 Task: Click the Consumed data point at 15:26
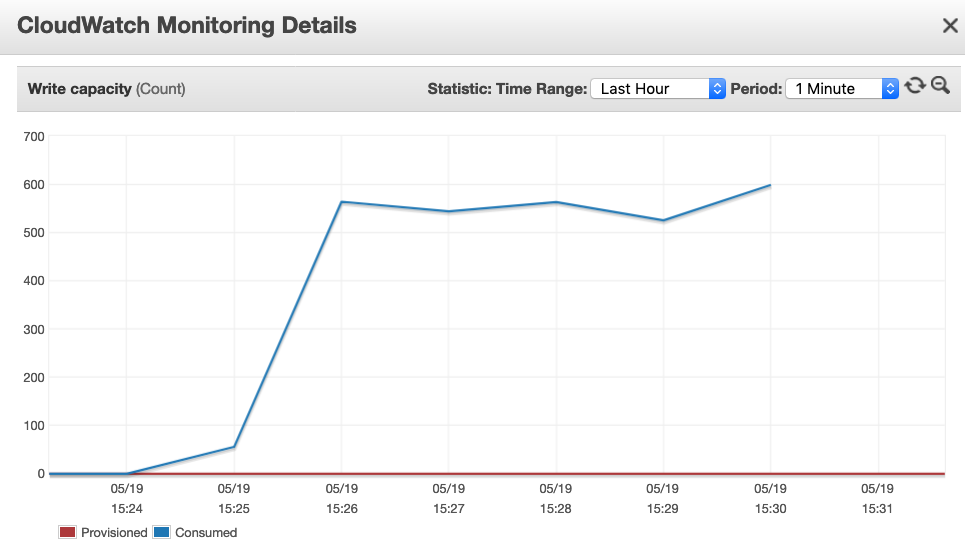pos(342,202)
